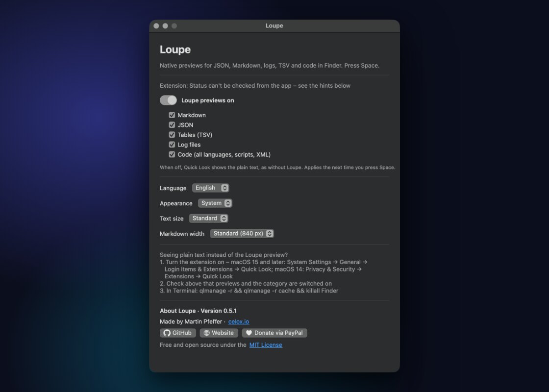Open the Appearance dropdown set to System

tap(215, 203)
